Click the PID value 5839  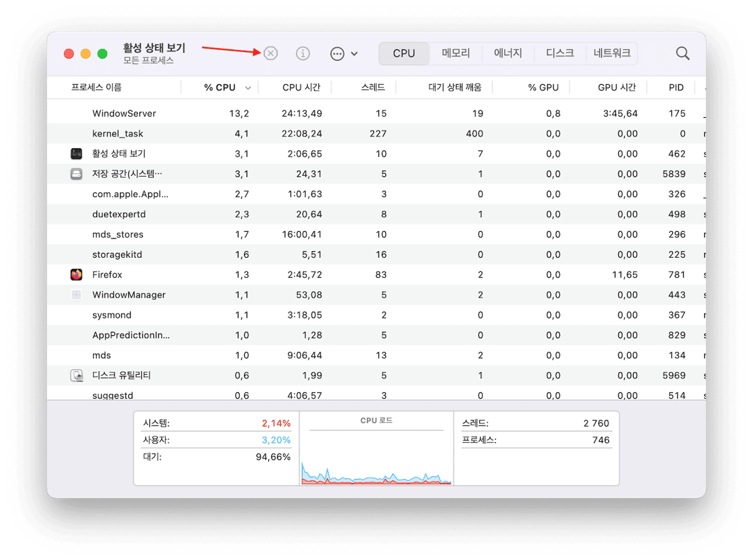coord(674,174)
